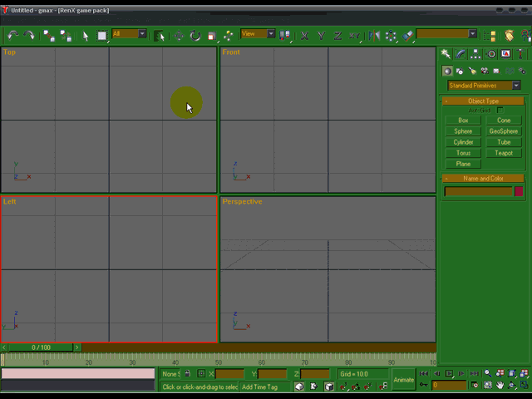Screen dimensions: 532x399
Task: Toggle the selection lock padlock
Action: (x=187, y=374)
